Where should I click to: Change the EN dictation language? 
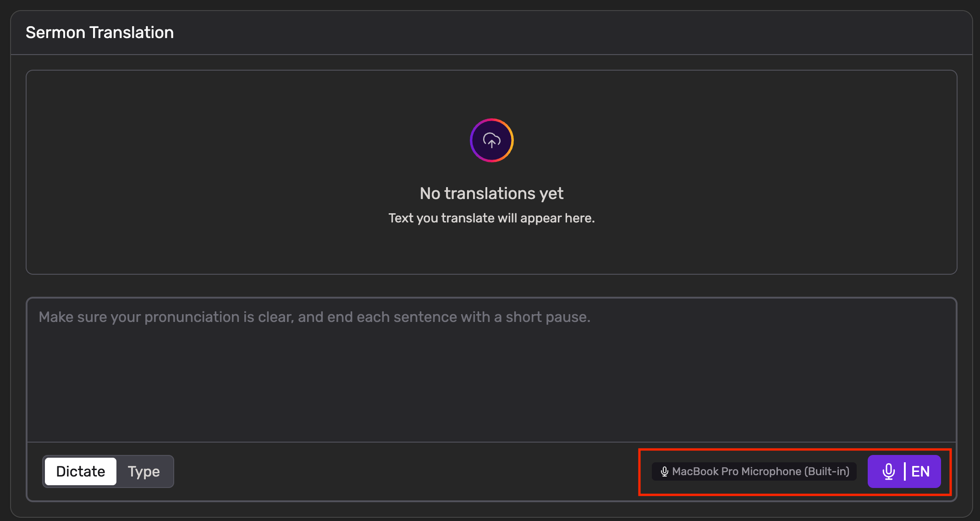920,471
